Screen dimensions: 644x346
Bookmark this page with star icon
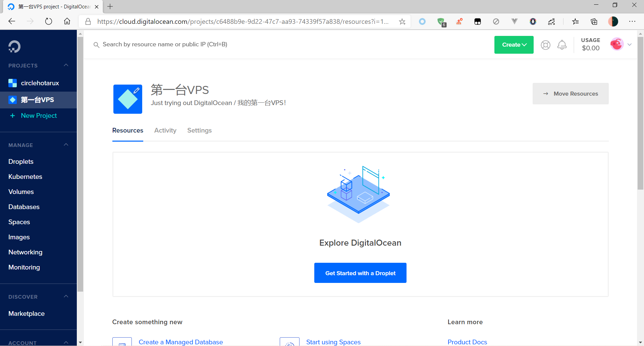[x=402, y=22]
